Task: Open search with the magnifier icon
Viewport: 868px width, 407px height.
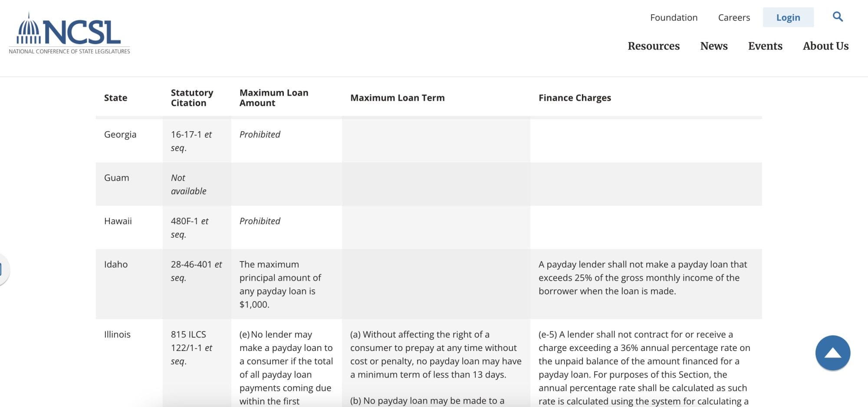Action: [838, 17]
